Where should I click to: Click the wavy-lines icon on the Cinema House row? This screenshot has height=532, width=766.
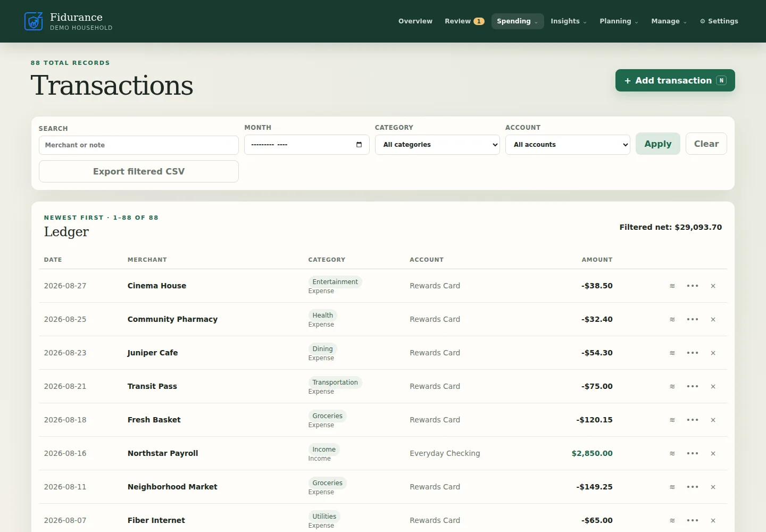[x=672, y=286]
